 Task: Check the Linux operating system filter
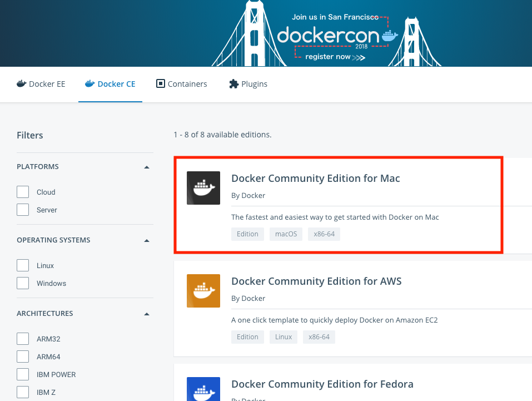pyautogui.click(x=23, y=265)
